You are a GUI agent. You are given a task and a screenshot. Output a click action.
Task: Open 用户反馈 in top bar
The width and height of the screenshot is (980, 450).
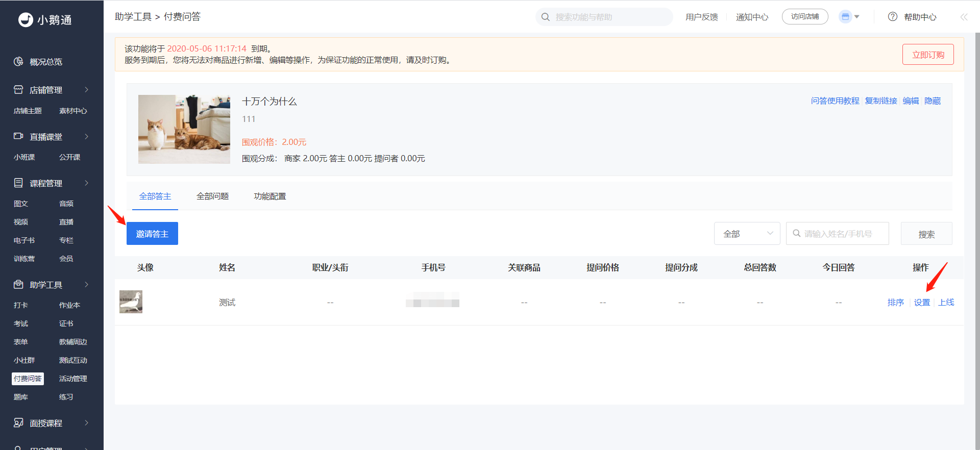[x=702, y=17]
